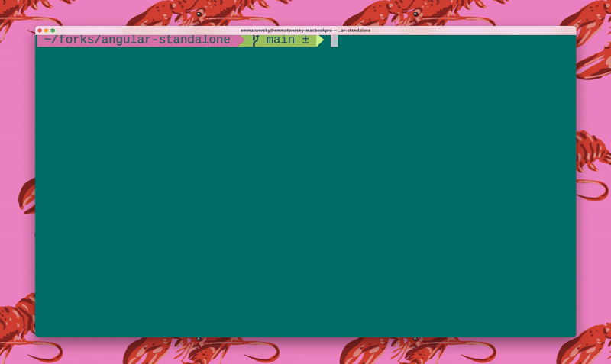Image resolution: width=611 pixels, height=364 pixels.
Task: Click the terminal cursor block
Action: [x=335, y=41]
